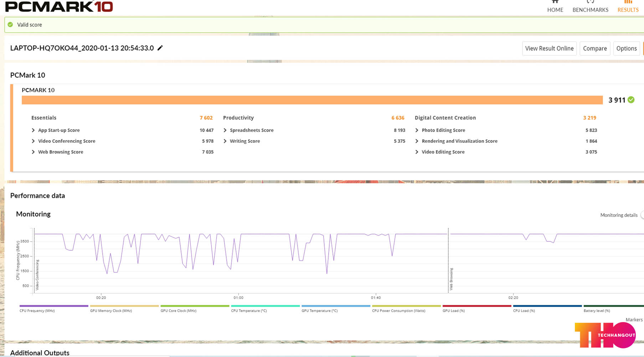Click the PCMARK10 logo
Image resolution: width=644 pixels, height=357 pixels.
(x=59, y=6)
